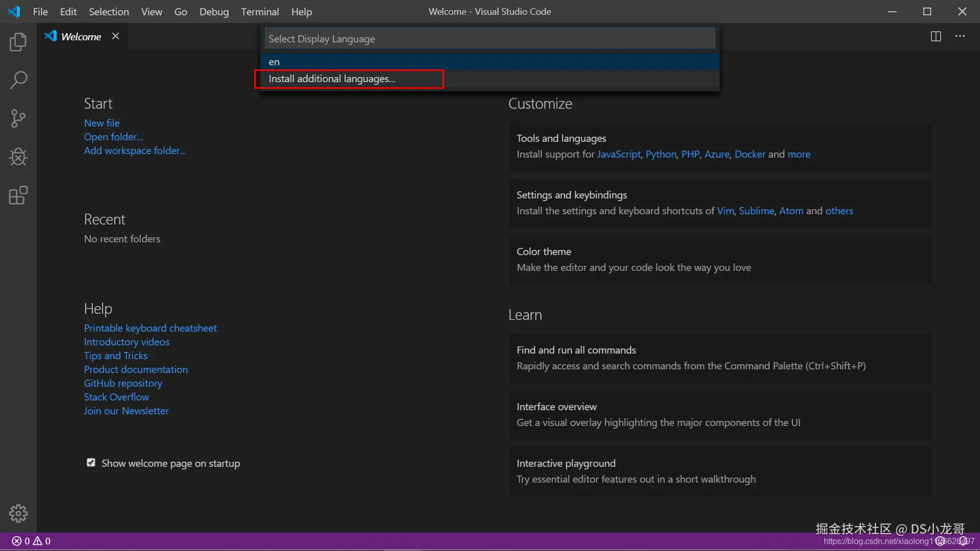Select the Welcome tab
This screenshot has height=551, width=980.
click(x=82, y=36)
